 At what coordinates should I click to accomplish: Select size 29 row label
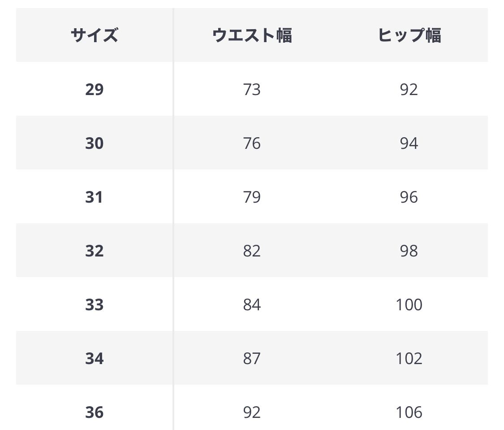click(94, 89)
